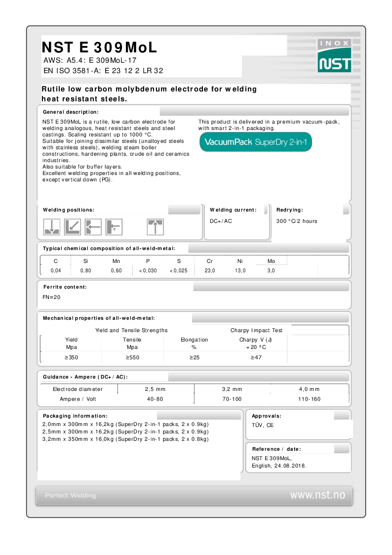Viewport: 392px width, 555px height.
Task: Click the horizontal fillet welding position icon
Action: [x=73, y=227]
